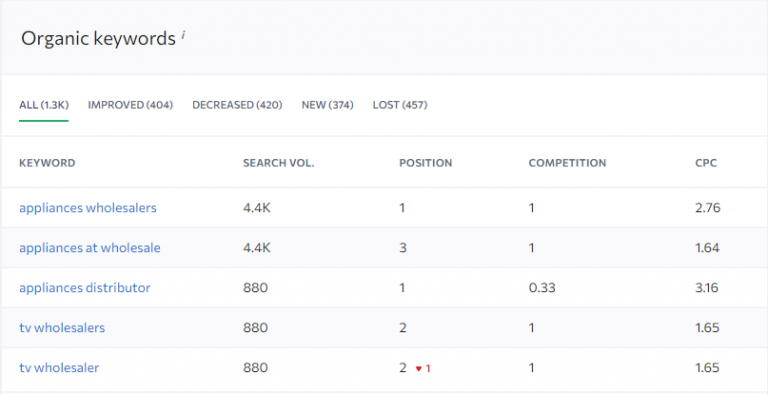
Task: Open the appliances wholesalers keyword link
Action: (88, 208)
